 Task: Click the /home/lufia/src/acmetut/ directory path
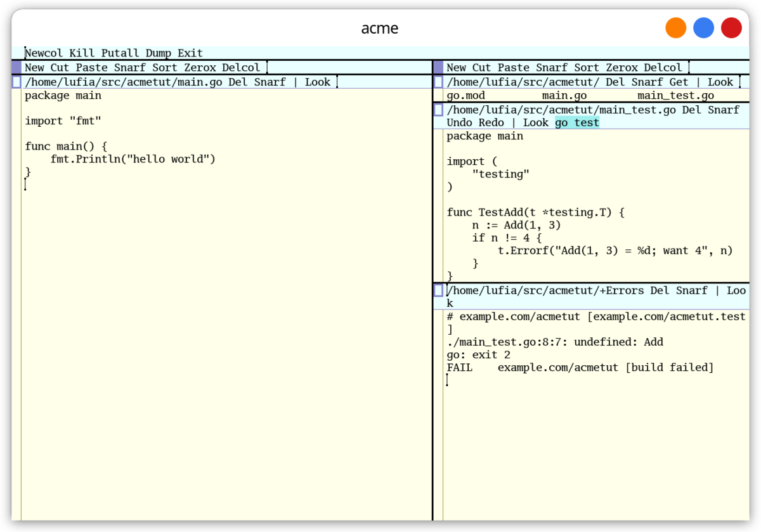coord(523,82)
